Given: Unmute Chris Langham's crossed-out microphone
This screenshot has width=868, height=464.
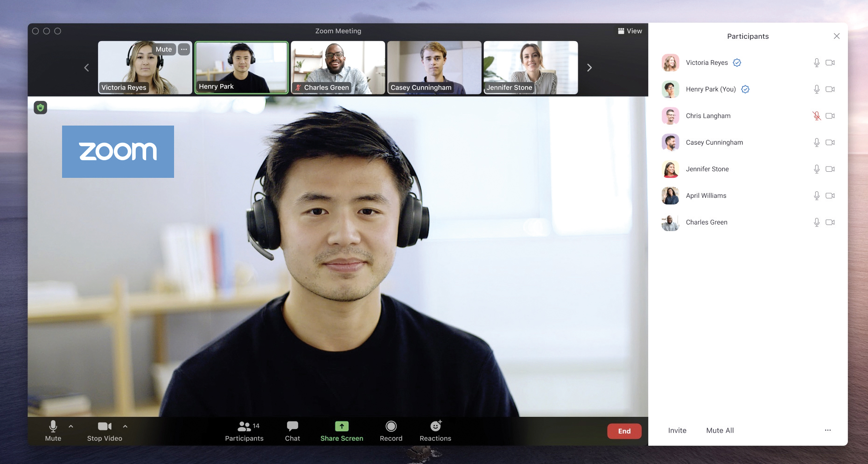Looking at the screenshot, I should coord(816,116).
